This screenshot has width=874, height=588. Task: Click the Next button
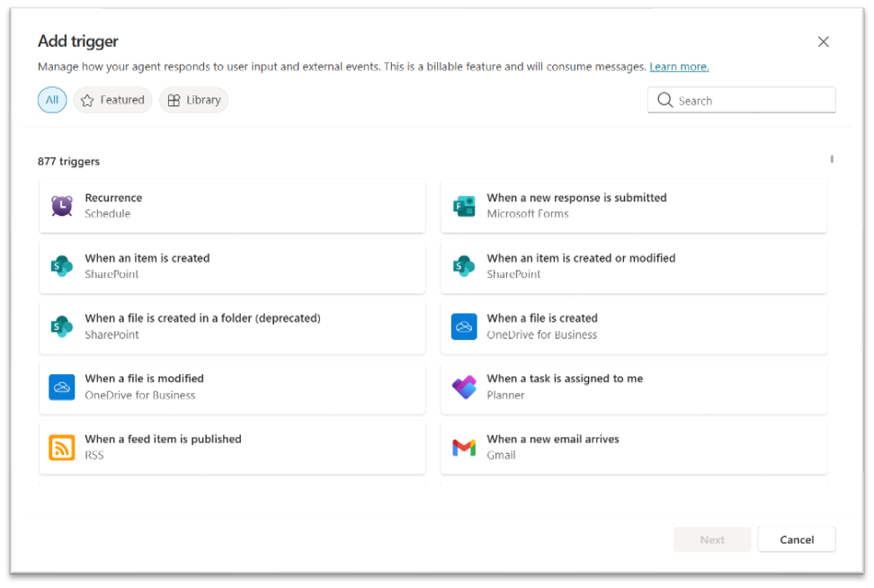click(x=711, y=539)
